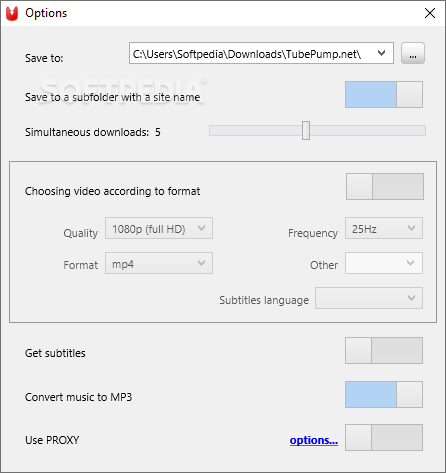
Task: Close the Options window
Action: pos(430,13)
